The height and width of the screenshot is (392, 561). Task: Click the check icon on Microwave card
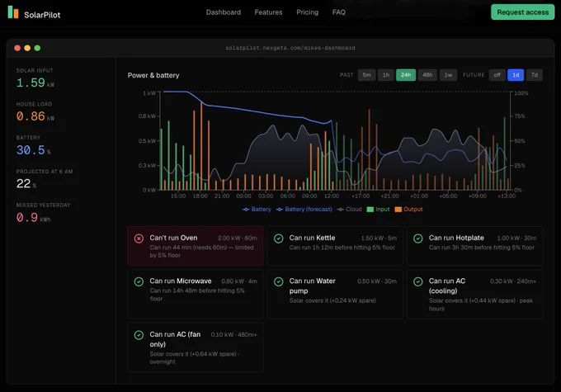[x=139, y=281]
